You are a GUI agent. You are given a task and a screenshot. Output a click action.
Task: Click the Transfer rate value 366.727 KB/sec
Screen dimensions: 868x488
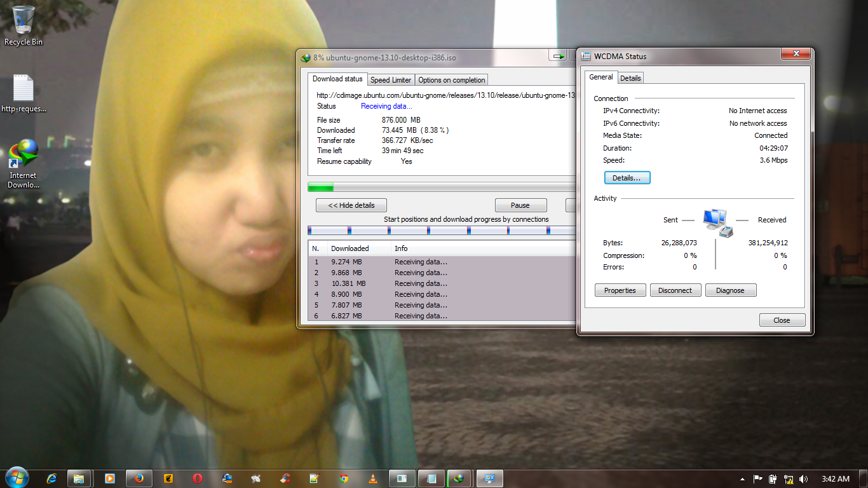coord(407,140)
